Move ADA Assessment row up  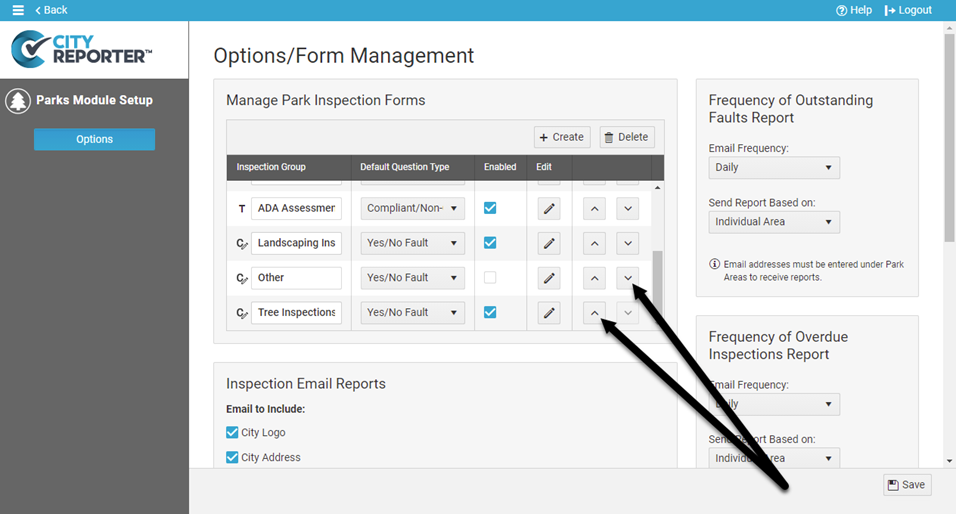pos(594,209)
